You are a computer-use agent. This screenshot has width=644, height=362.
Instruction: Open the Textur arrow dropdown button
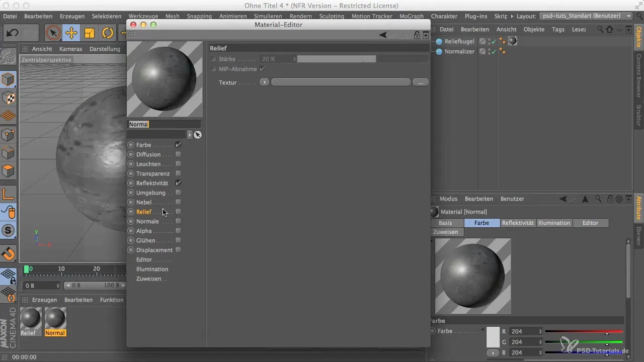point(265,82)
